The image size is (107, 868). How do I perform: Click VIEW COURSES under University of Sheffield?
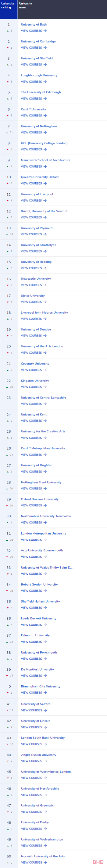pyautogui.click(x=31, y=65)
